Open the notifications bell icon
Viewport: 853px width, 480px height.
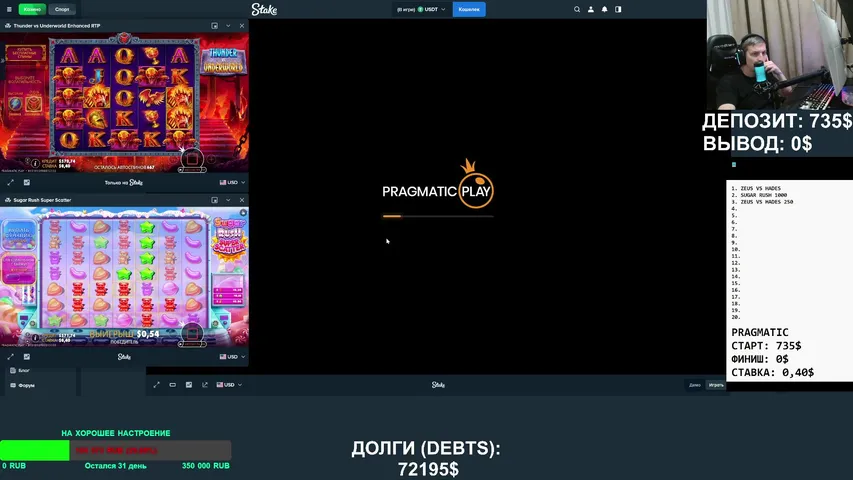[x=604, y=9]
